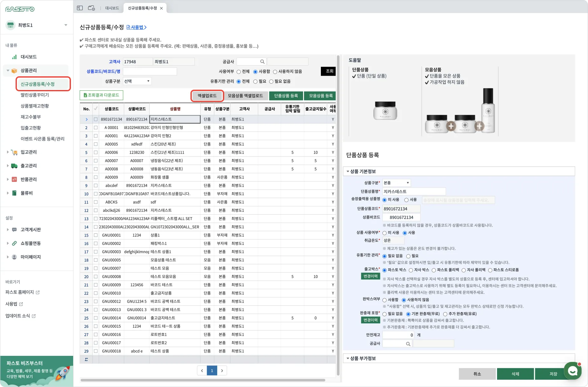Click the 단품상품 jar thumbnail in 도움말

(x=385, y=110)
